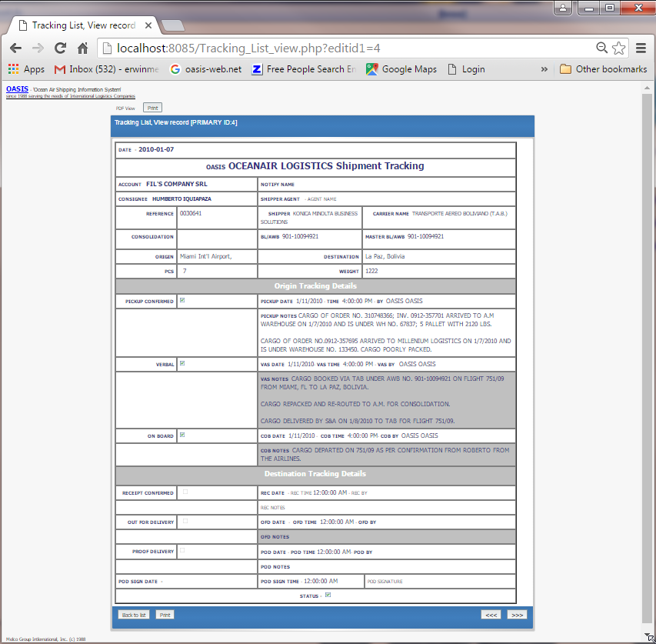The image size is (656, 644).
Task: Click the destination La Paz, Bolivia
Action: click(385, 256)
